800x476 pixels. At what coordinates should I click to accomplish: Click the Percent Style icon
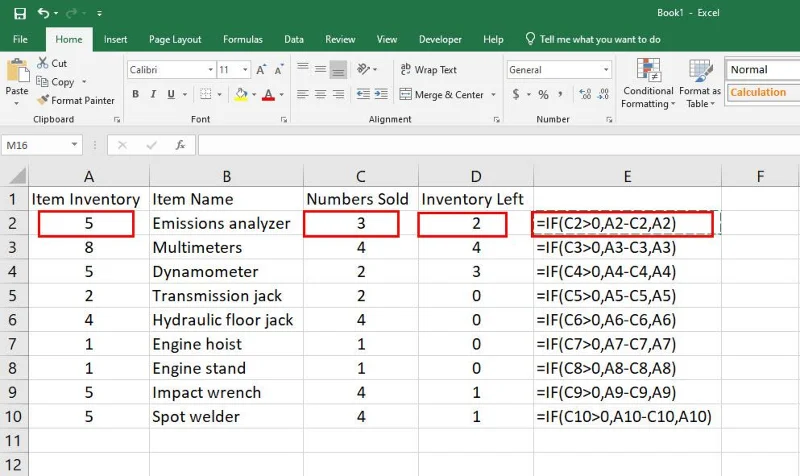tap(543, 94)
